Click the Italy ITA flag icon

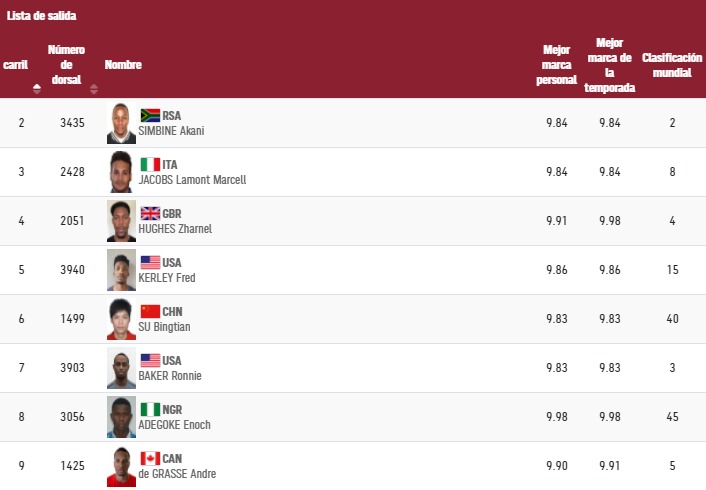coord(150,164)
